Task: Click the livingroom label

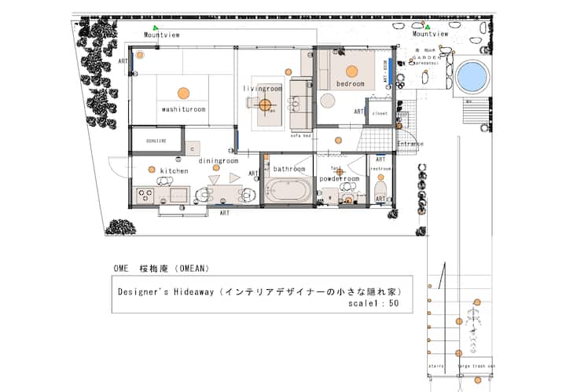Action: pyautogui.click(x=263, y=88)
